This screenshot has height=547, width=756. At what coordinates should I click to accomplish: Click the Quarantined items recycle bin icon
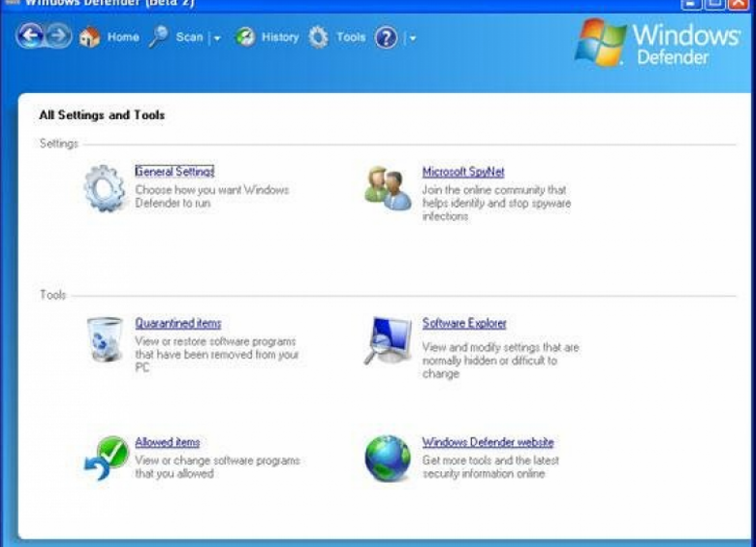click(x=105, y=339)
